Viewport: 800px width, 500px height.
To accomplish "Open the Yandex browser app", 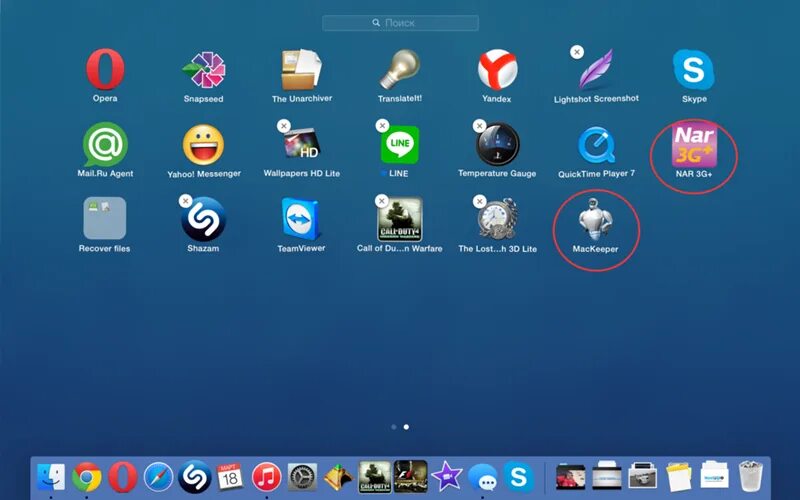I will click(497, 70).
